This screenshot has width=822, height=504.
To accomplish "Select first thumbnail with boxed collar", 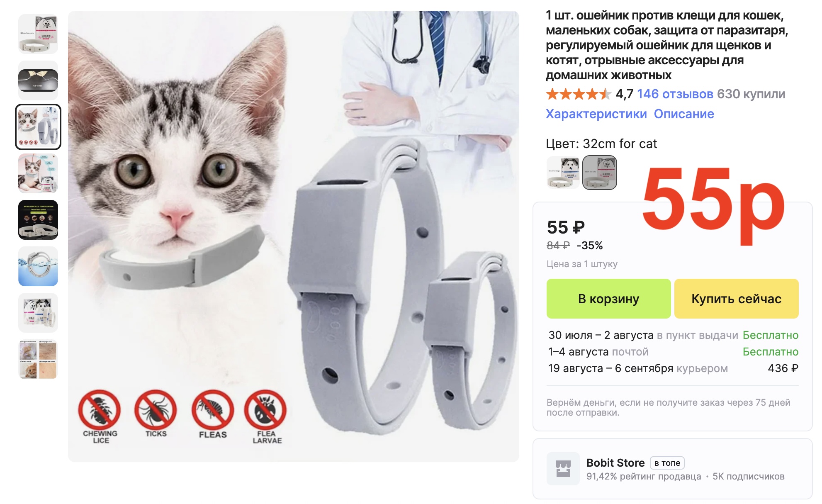I will 38,34.
